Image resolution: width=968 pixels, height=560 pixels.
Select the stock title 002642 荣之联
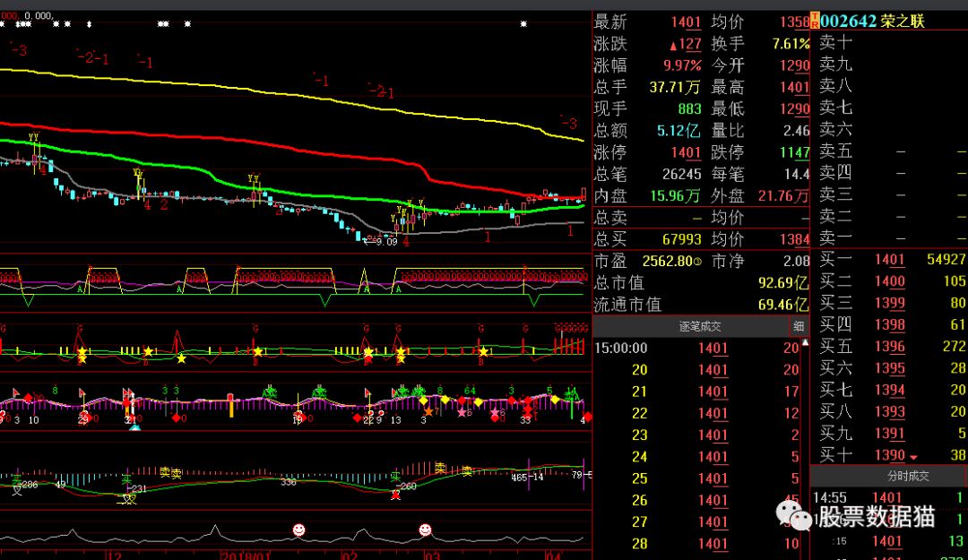point(872,21)
